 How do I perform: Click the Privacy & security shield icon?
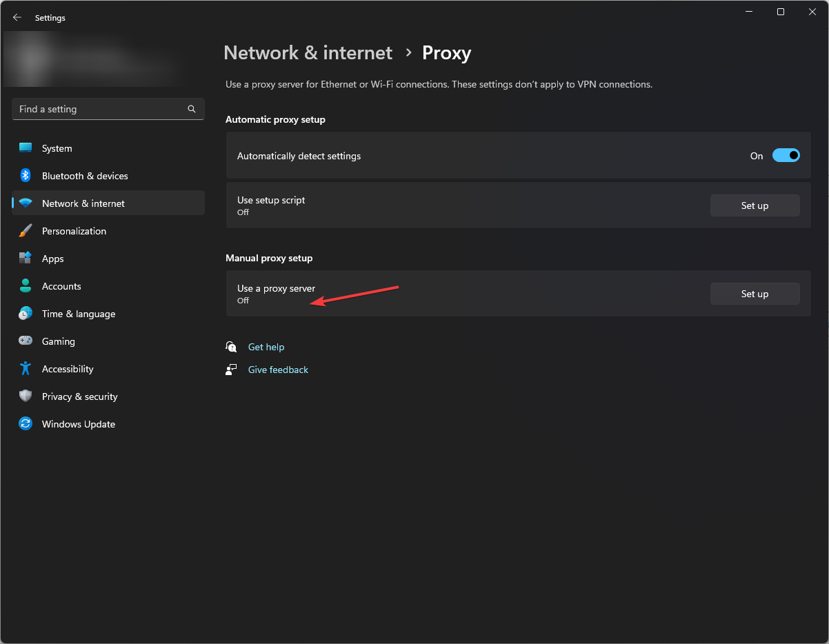(x=26, y=396)
